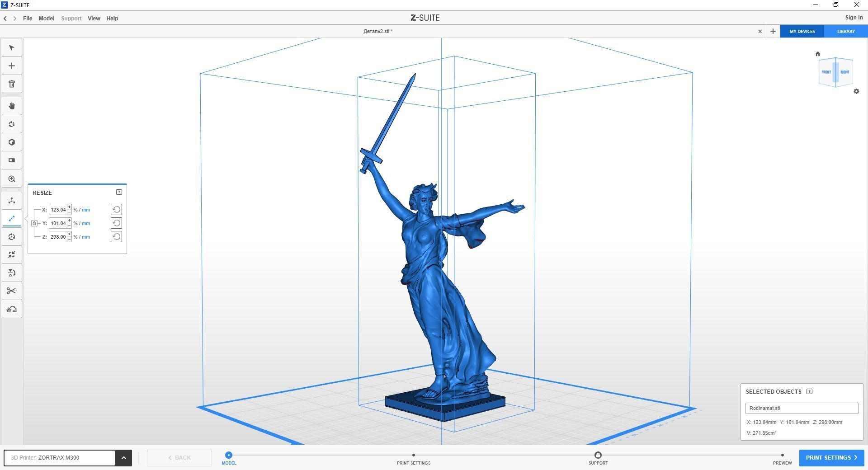Open the cube view options tool

coord(12,142)
